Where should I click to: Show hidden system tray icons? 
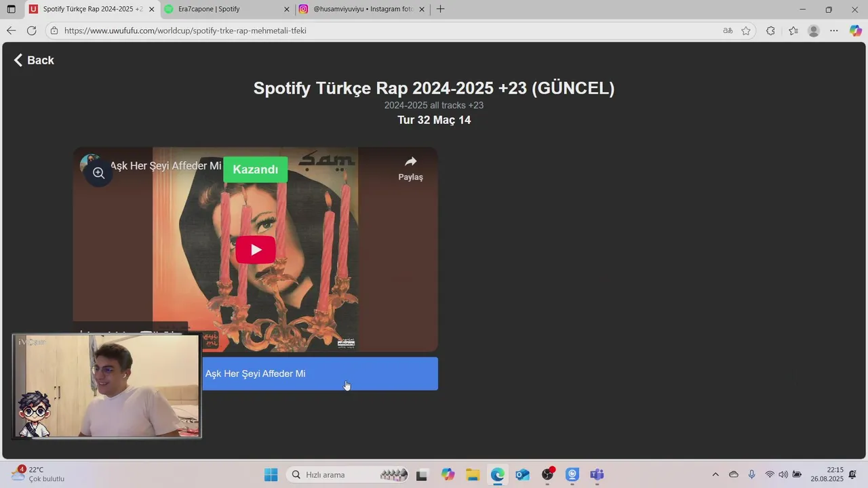715,474
